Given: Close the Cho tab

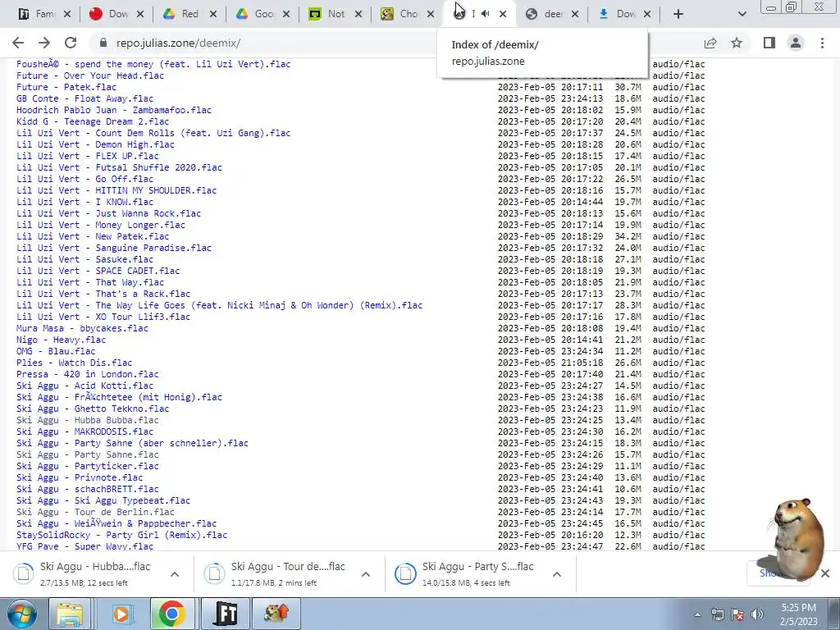Looking at the screenshot, I should [431, 14].
